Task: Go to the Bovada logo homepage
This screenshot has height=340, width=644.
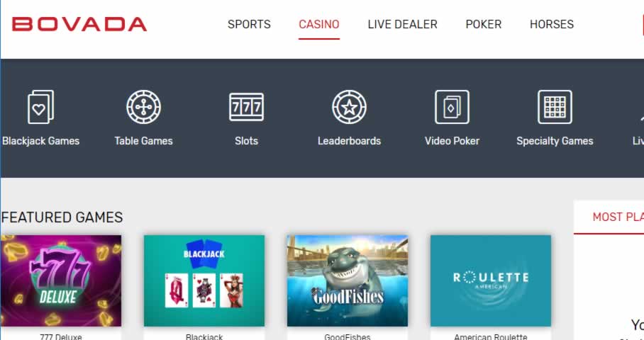Action: (x=79, y=24)
